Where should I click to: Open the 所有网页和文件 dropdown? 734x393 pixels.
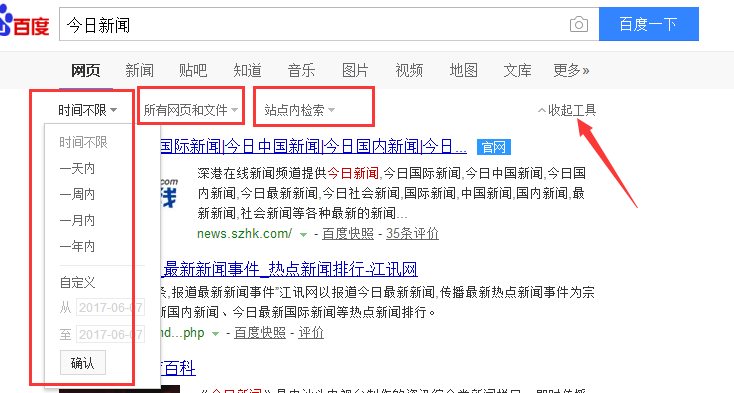pyautogui.click(x=191, y=110)
